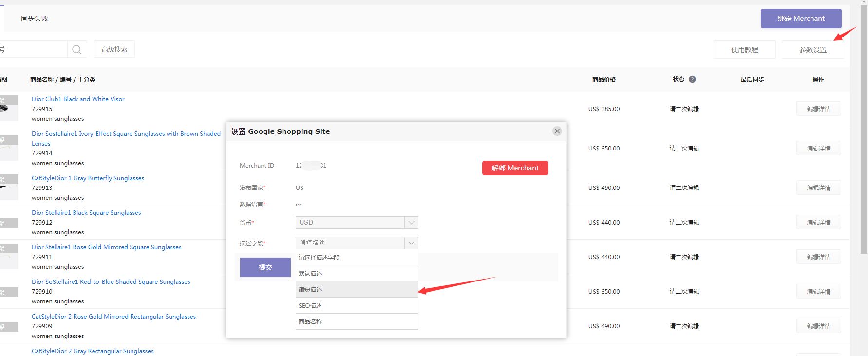
Task: Click the Merchant ID value
Action: click(311, 166)
